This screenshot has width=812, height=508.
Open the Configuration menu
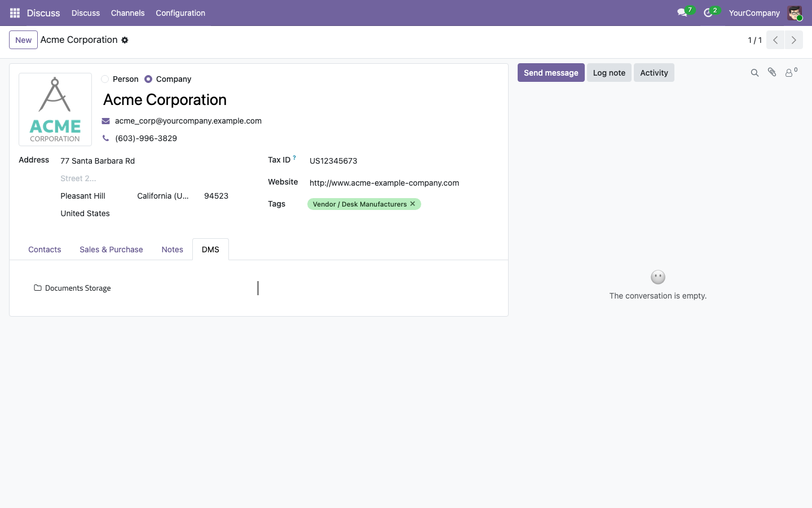pyautogui.click(x=180, y=13)
